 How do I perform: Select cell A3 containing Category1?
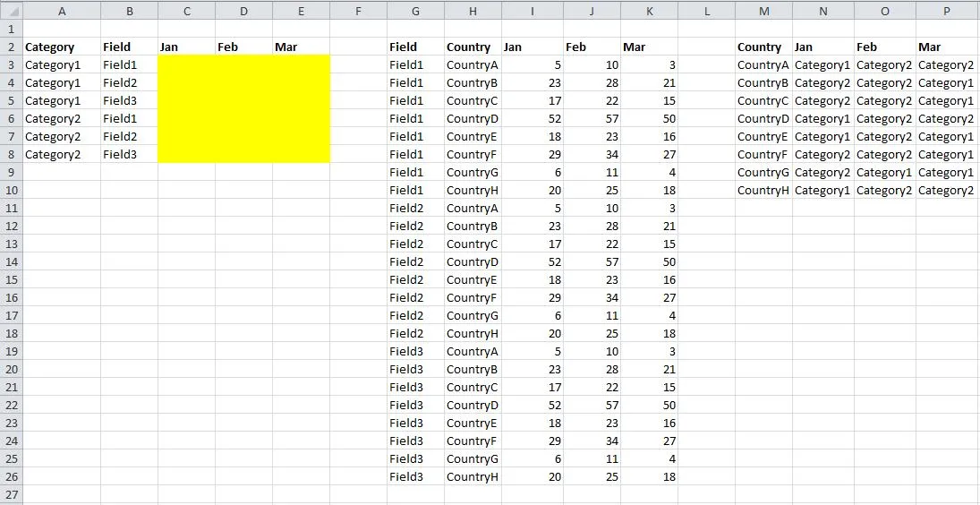(x=61, y=64)
